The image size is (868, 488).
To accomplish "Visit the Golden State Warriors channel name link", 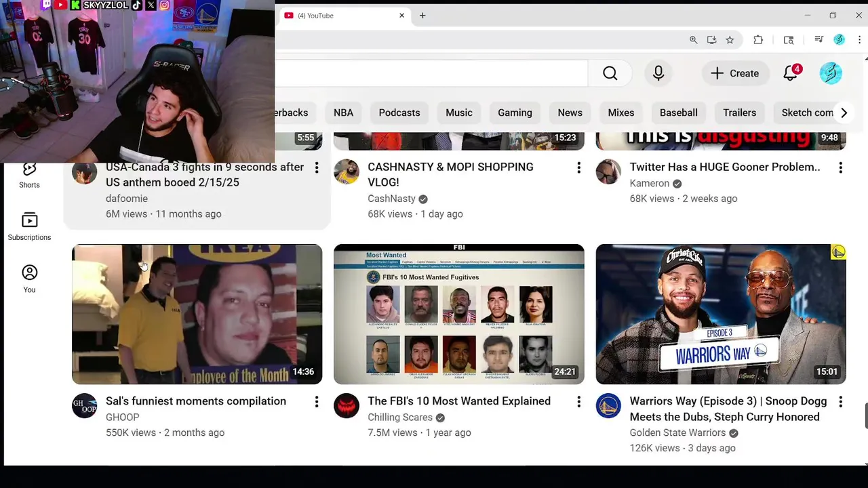I will pos(677,432).
